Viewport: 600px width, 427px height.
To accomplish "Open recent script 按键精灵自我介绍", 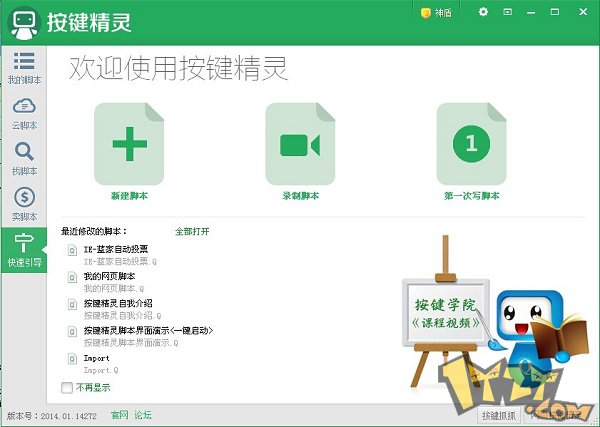I will point(118,303).
